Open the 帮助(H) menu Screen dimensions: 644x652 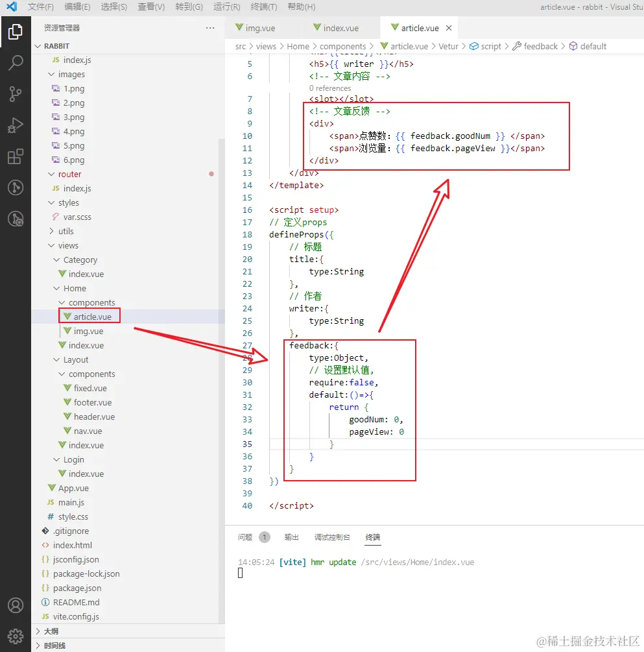click(x=302, y=6)
